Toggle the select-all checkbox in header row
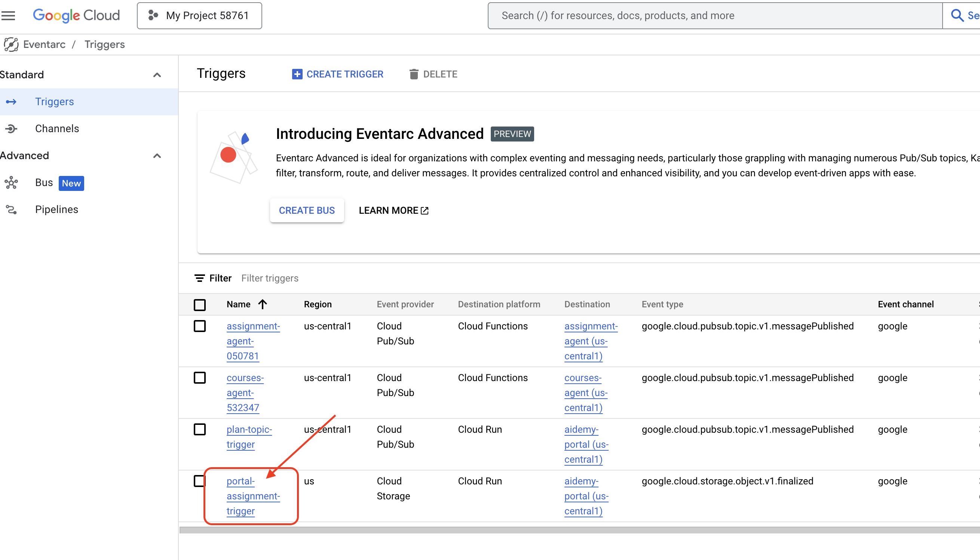Image resolution: width=980 pixels, height=560 pixels. [200, 304]
